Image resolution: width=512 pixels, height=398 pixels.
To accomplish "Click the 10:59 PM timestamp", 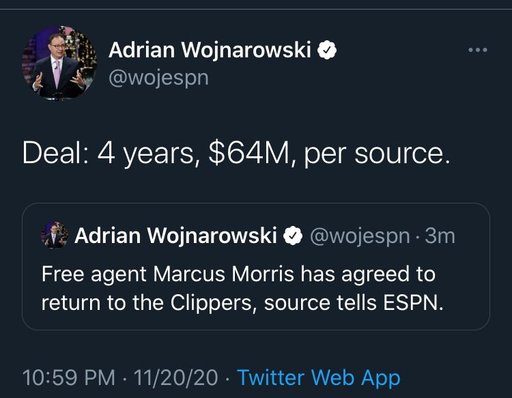I will point(69,378).
